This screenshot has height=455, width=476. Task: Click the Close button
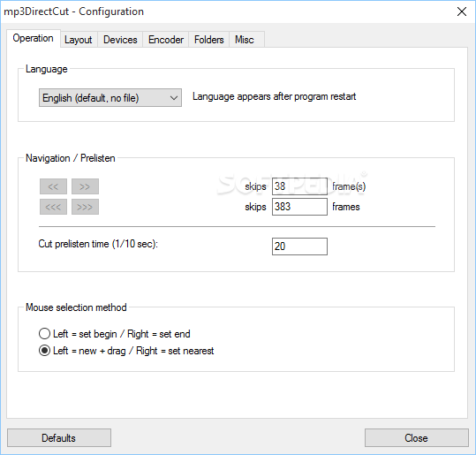[x=417, y=438]
